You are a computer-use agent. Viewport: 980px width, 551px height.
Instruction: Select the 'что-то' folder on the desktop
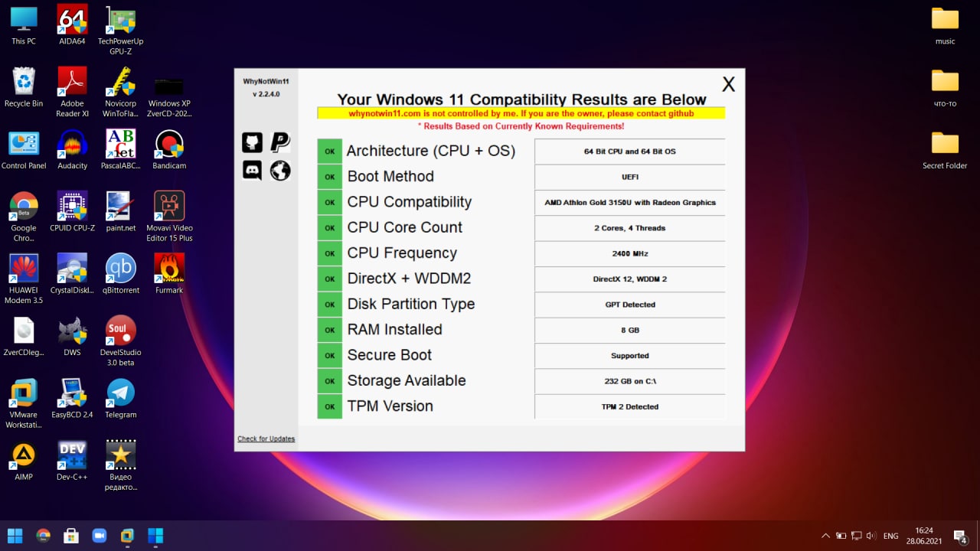[945, 87]
